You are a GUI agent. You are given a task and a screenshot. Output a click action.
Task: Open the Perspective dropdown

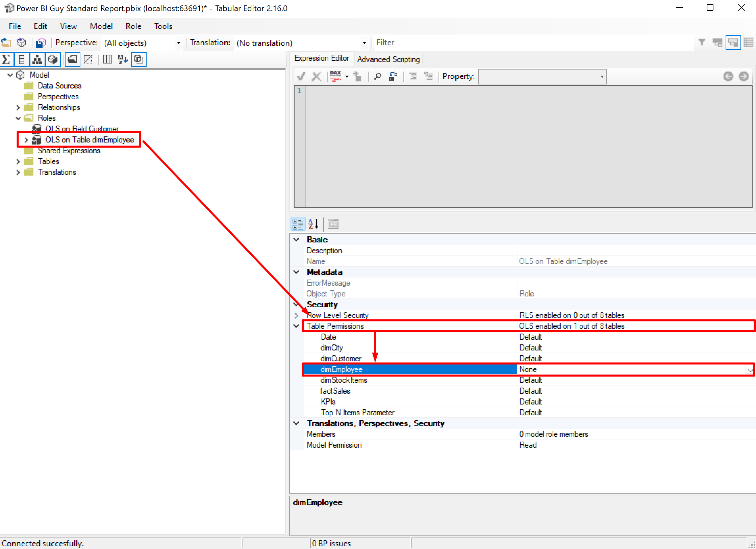click(178, 43)
